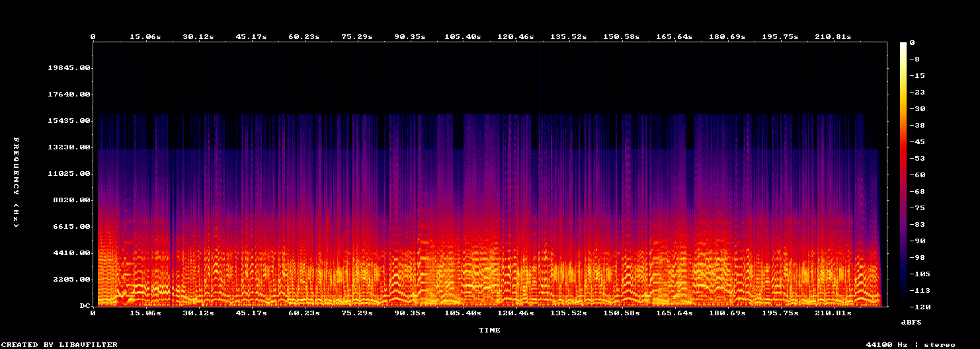This screenshot has height=349, width=980.
Task: Click the 11025.00 frequency axis label
Action: click(x=69, y=174)
